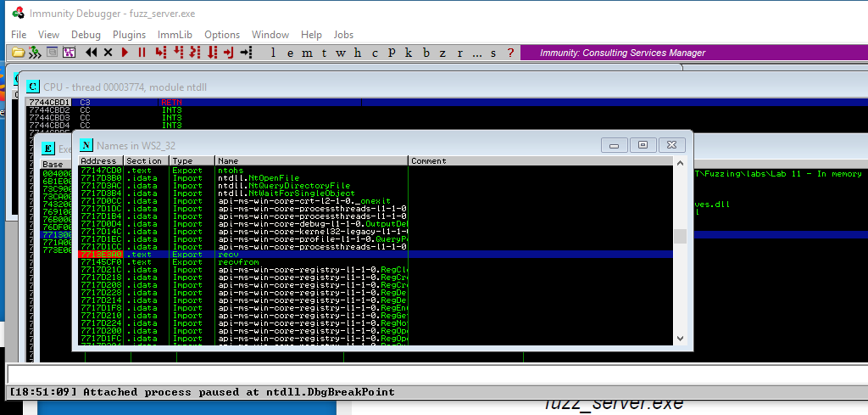Show source via 's' button
The height and width of the screenshot is (415, 868).
tap(493, 53)
